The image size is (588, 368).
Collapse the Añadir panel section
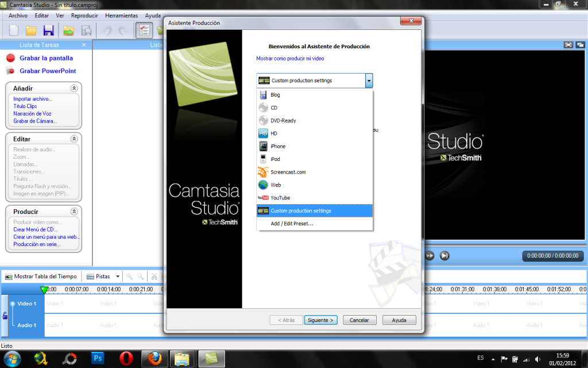(x=74, y=88)
